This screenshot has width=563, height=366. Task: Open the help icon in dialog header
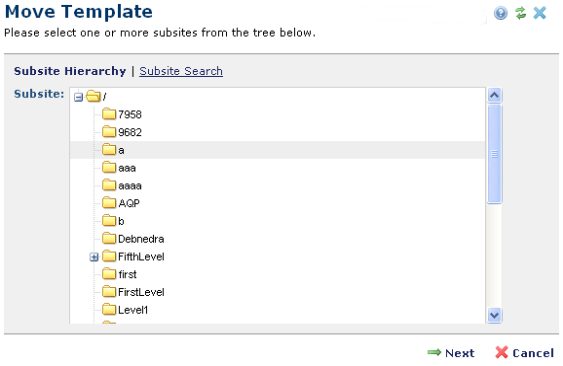[x=501, y=13]
